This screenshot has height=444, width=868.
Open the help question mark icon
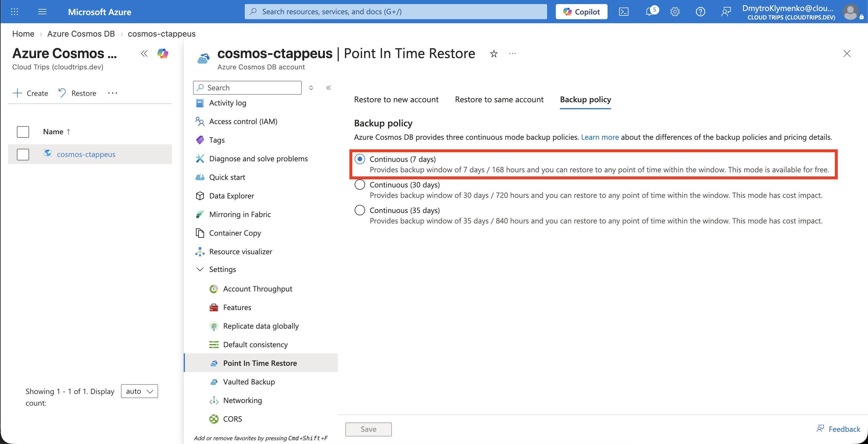pos(700,12)
